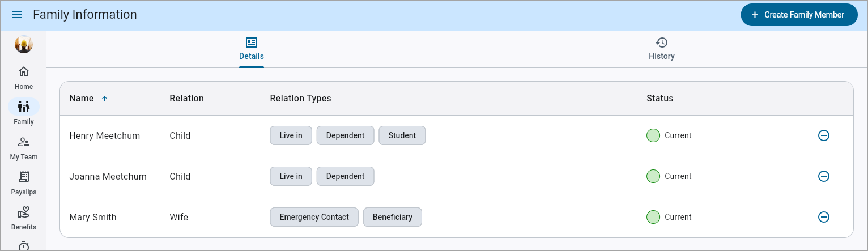
Task: Click remove icon for Joanna Meetchum
Action: click(824, 176)
